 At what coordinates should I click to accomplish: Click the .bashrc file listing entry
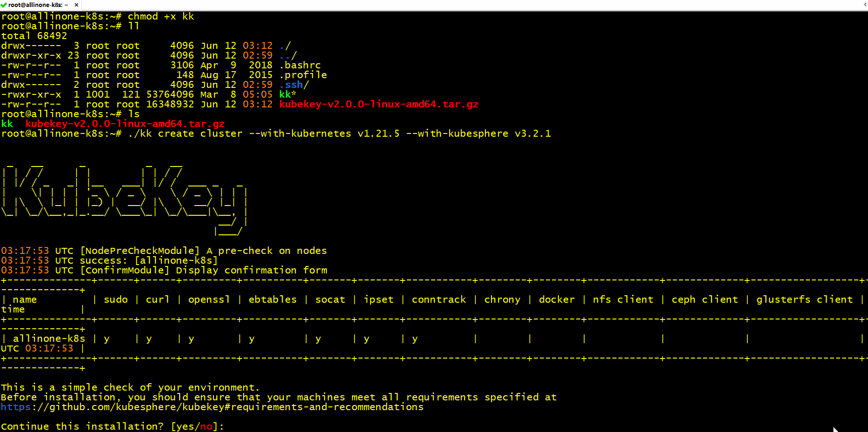(x=299, y=65)
